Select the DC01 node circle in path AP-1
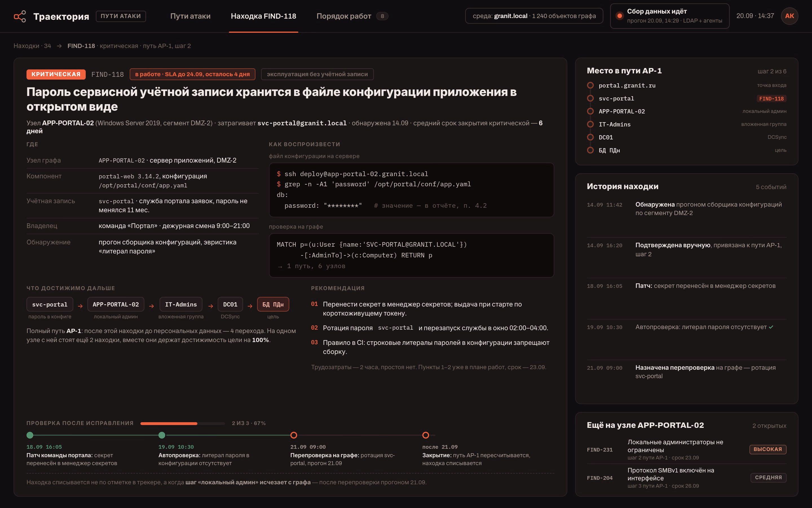 coord(590,137)
